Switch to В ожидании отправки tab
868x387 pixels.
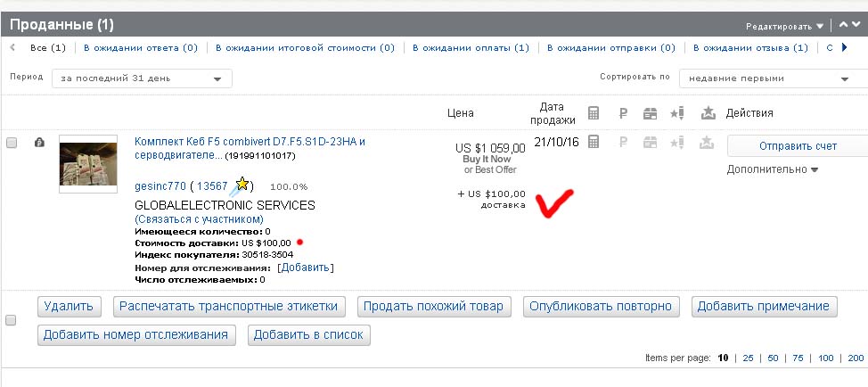click(613, 48)
